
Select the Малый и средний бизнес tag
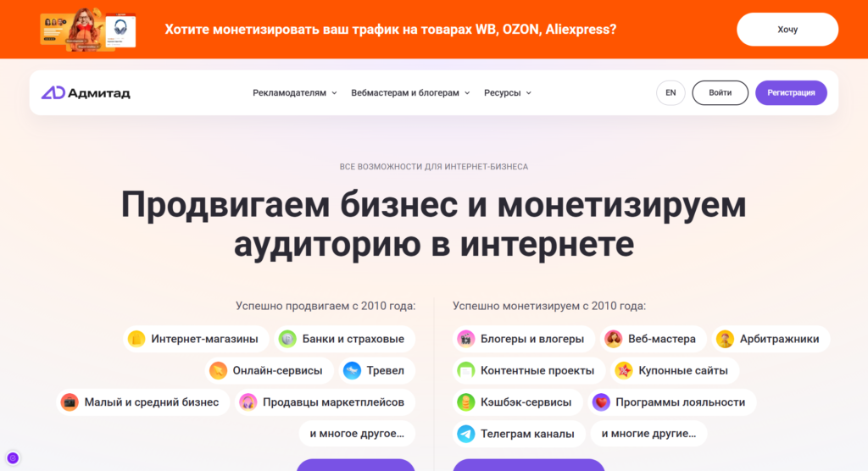(x=143, y=402)
